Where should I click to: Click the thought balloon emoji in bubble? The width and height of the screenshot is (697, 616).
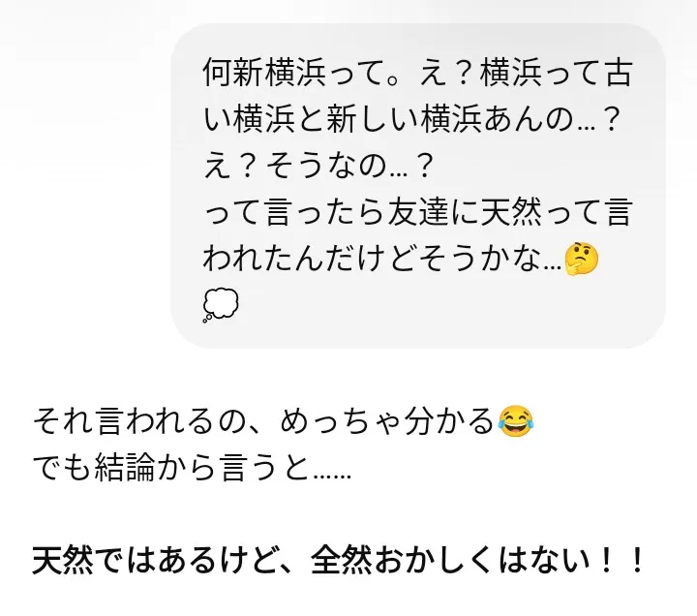[221, 305]
